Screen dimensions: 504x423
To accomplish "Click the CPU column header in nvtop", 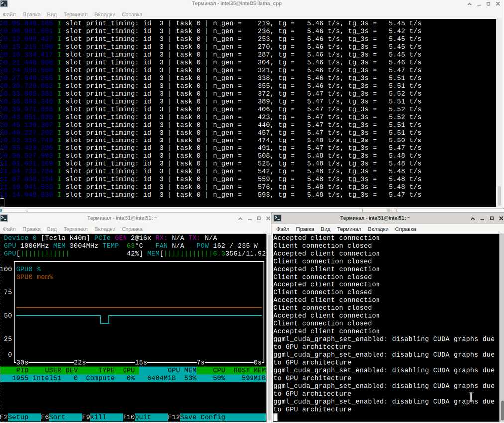I will pos(219,370).
